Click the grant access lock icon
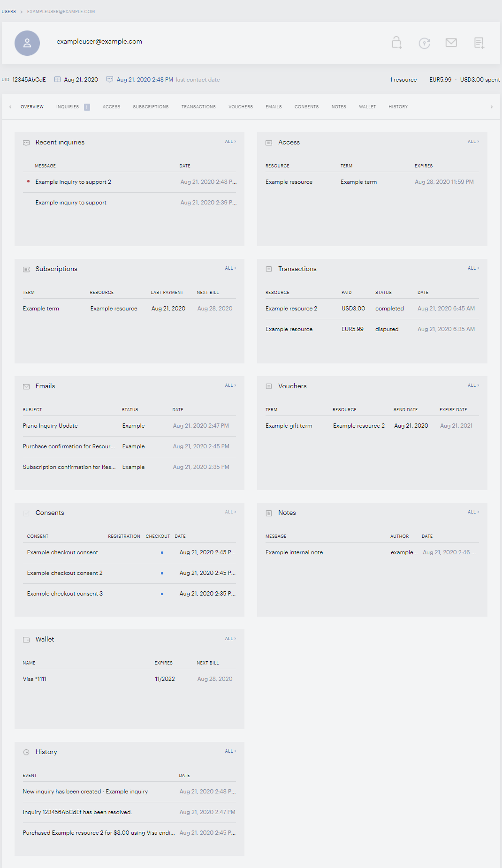 [397, 43]
